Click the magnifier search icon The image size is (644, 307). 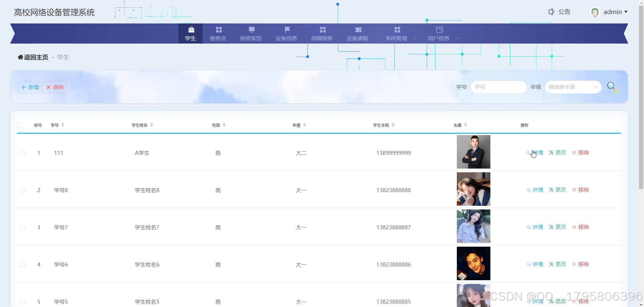point(613,87)
